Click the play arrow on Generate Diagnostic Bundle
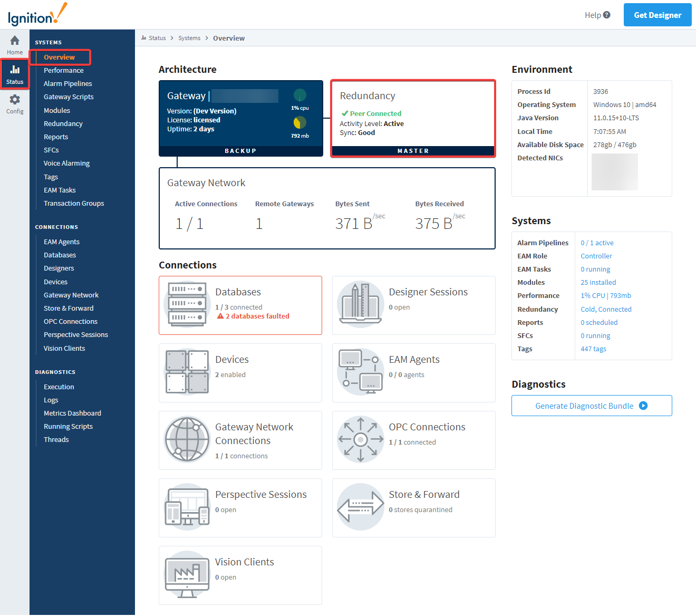This screenshot has width=696, height=616. click(643, 406)
